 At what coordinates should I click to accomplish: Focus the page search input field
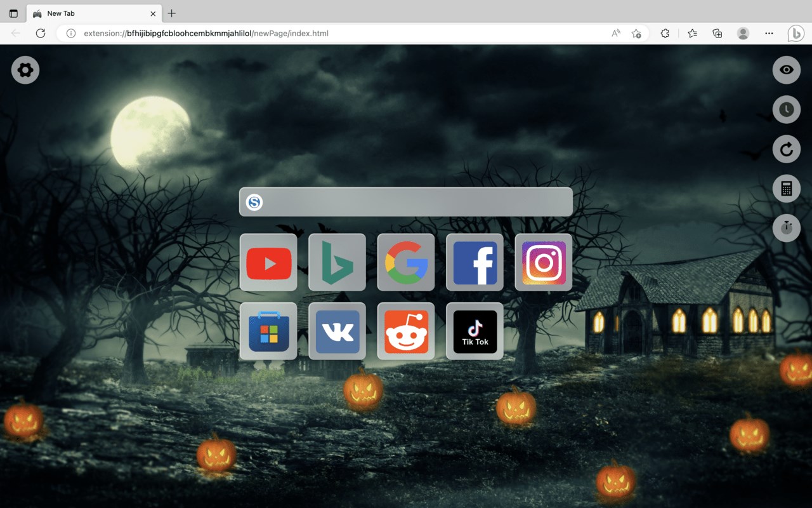406,202
